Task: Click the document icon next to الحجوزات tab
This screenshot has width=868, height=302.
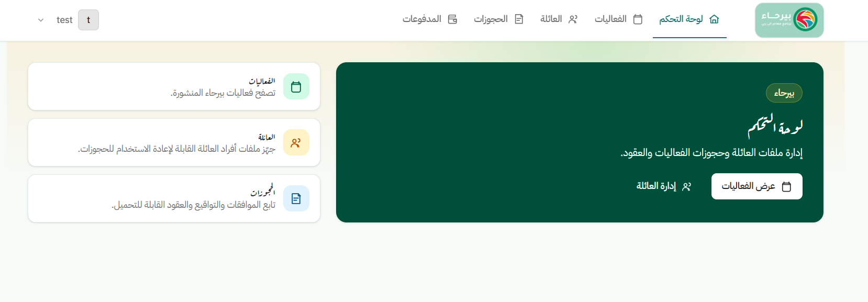Action: point(519,19)
